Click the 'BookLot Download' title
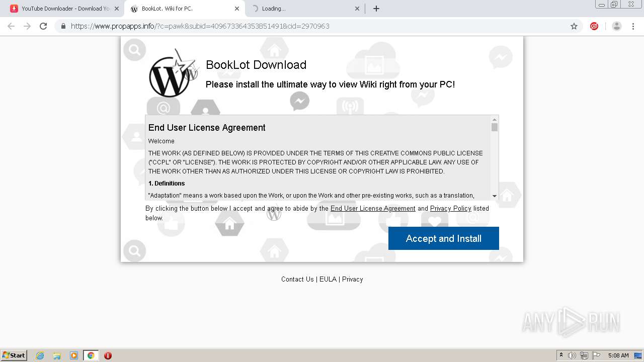 coord(256,65)
